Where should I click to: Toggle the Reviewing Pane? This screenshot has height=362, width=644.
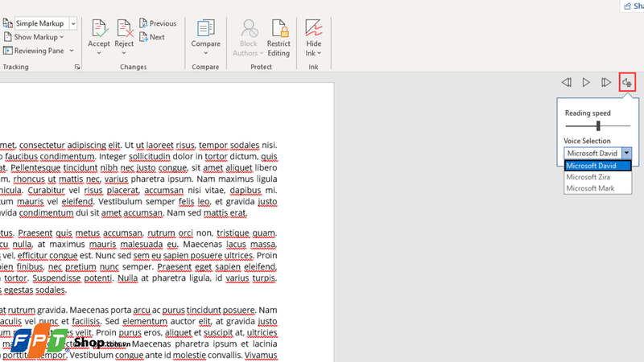pos(34,51)
